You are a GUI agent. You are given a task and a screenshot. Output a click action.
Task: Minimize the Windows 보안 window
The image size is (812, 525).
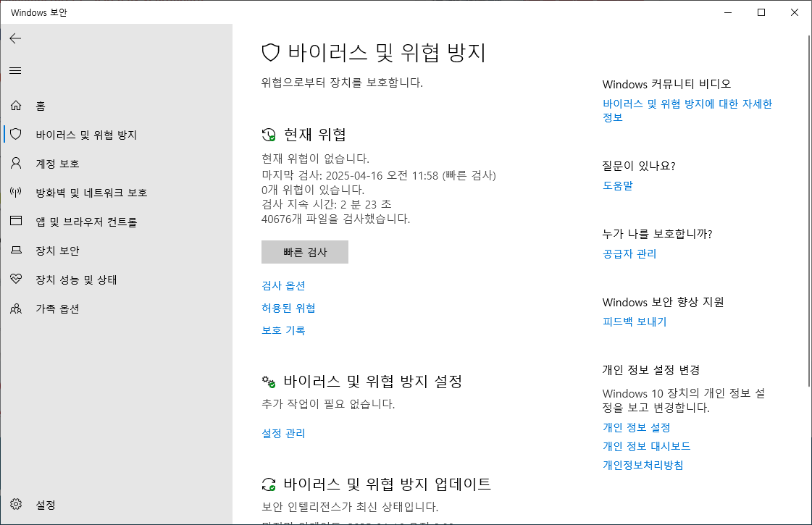point(728,12)
